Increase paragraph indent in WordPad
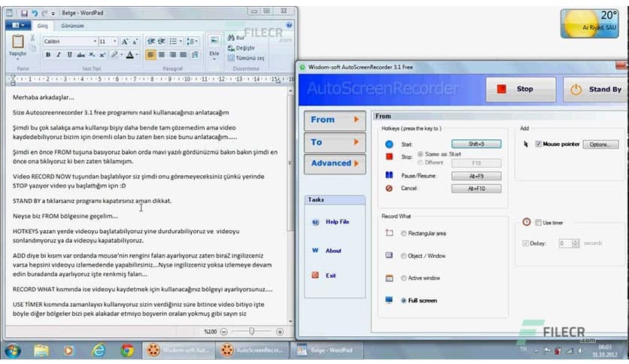This screenshot has height=364, width=629. point(161,41)
